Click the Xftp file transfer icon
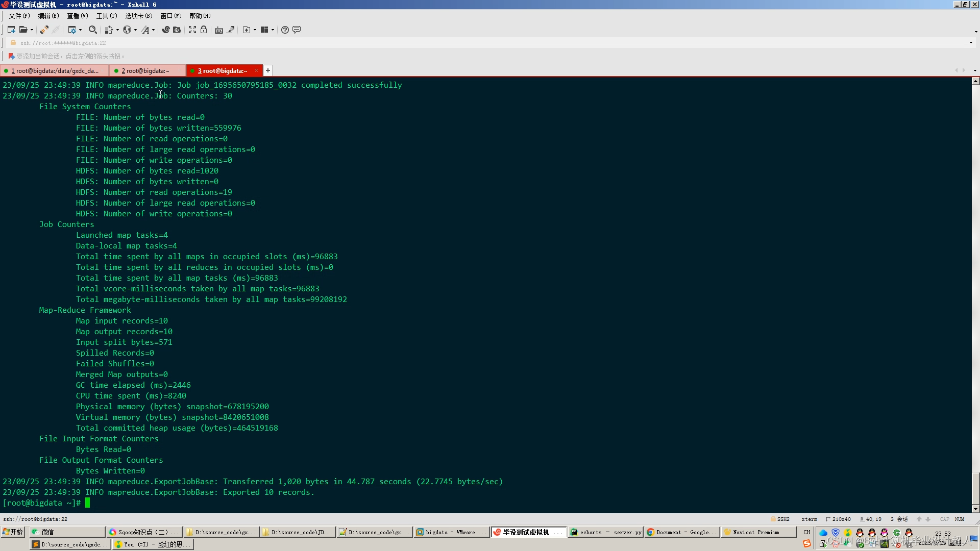The width and height of the screenshot is (980, 551). point(177,30)
